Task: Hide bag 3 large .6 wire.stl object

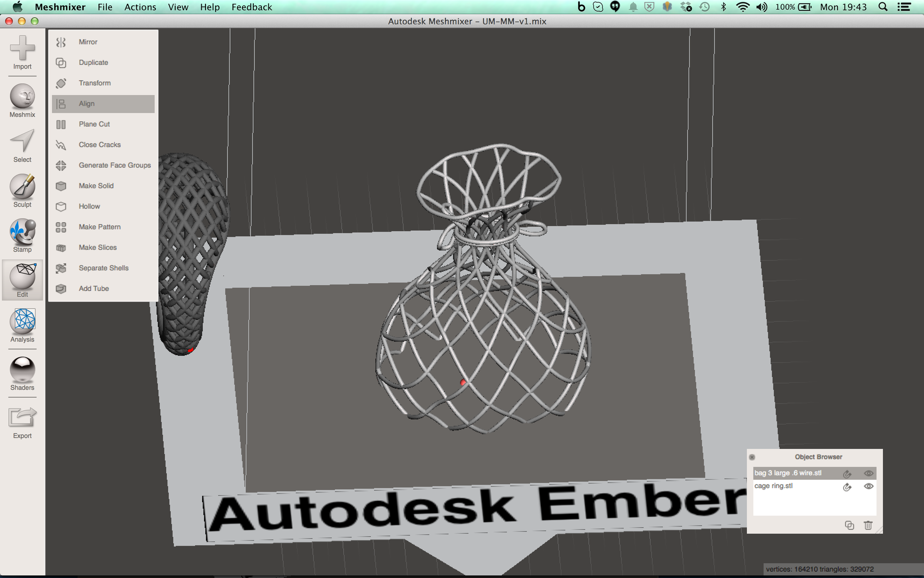Action: coord(869,473)
